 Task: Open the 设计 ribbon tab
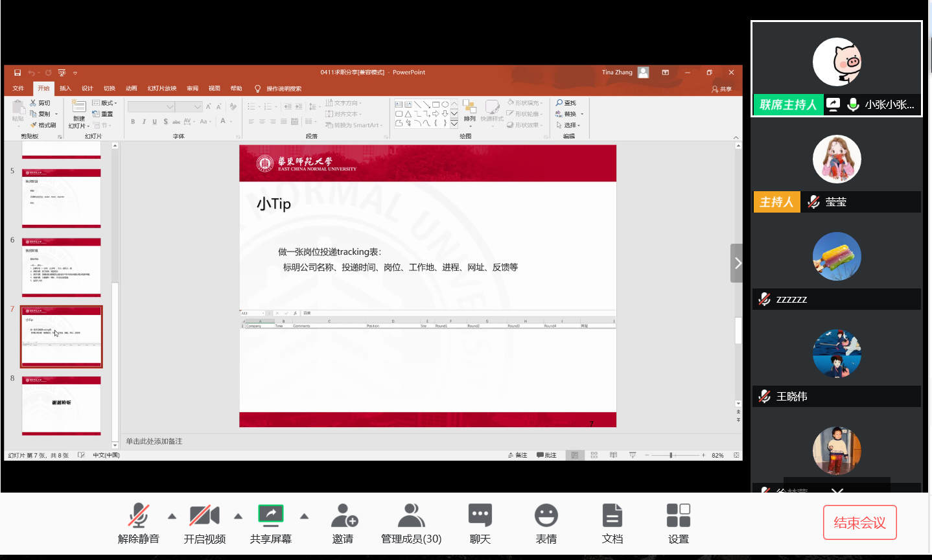87,88
